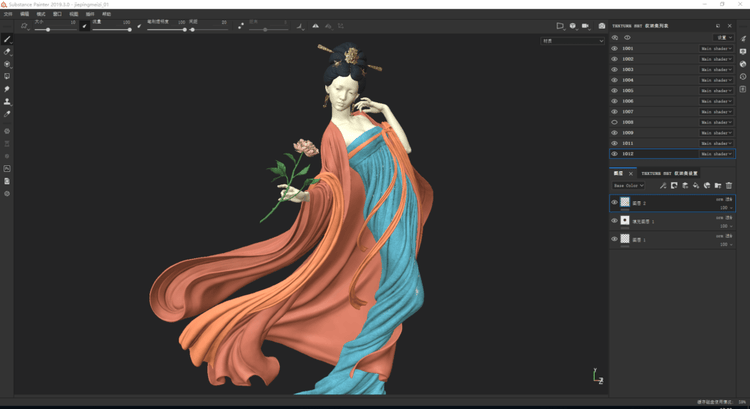Open the Base Color channel dropdown

point(629,186)
